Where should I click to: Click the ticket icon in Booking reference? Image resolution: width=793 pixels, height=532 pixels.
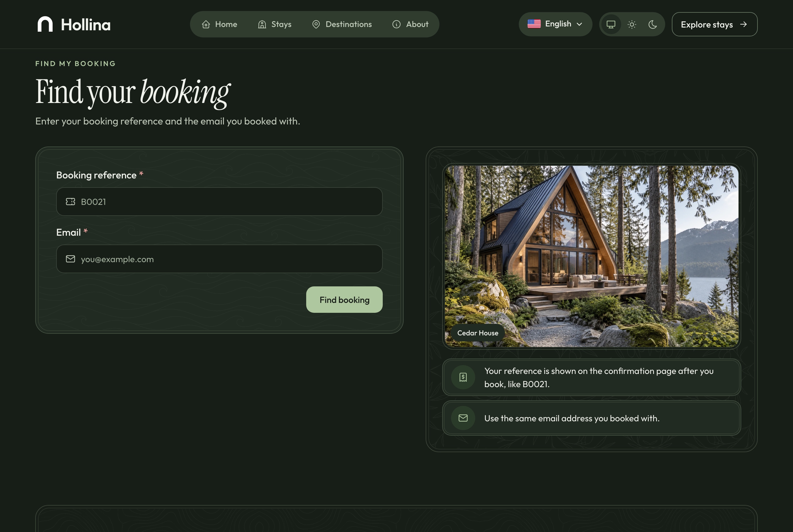tap(70, 202)
